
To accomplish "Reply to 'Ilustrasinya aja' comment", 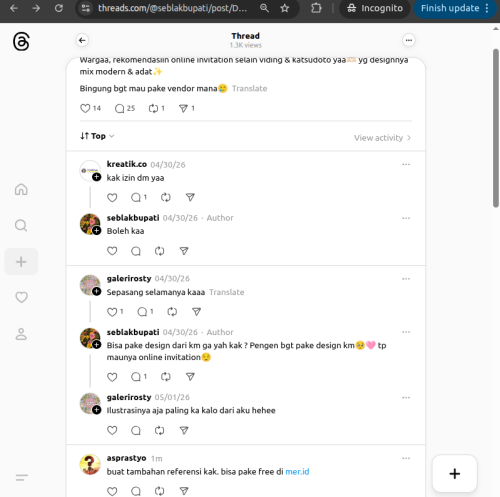I will pos(136,430).
